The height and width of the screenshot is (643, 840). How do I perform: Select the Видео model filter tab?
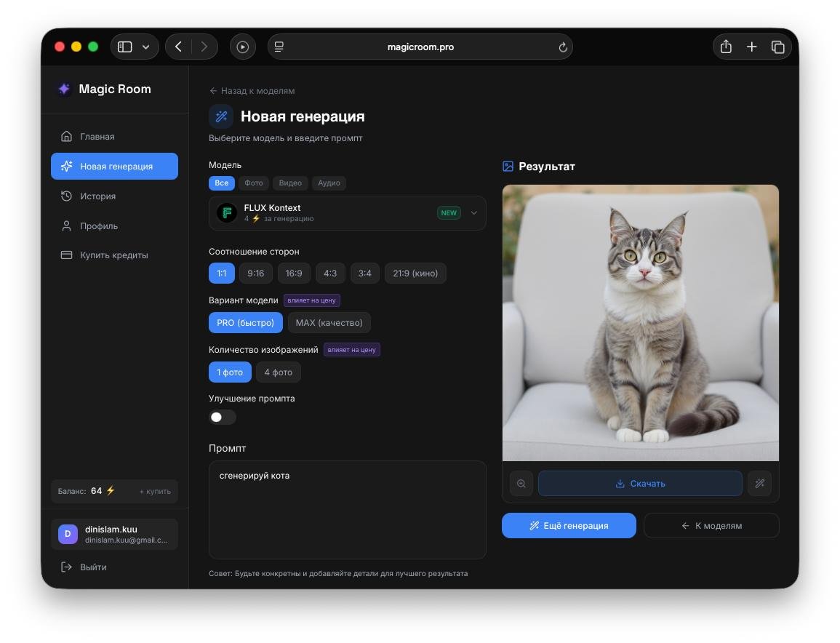(290, 183)
